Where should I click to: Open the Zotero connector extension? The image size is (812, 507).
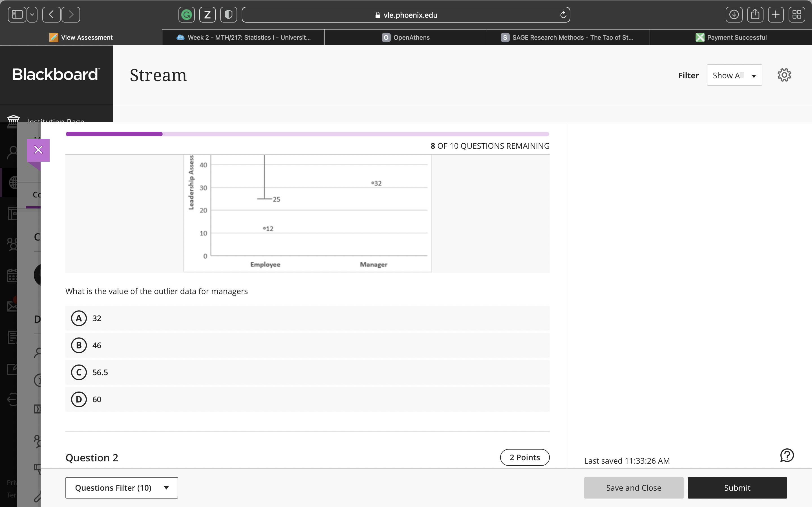point(207,15)
